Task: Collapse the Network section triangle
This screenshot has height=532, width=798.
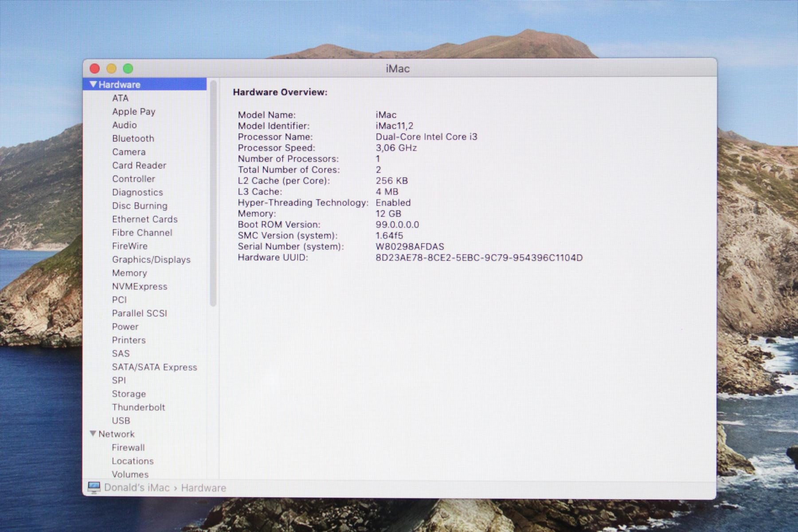Action: click(x=93, y=434)
